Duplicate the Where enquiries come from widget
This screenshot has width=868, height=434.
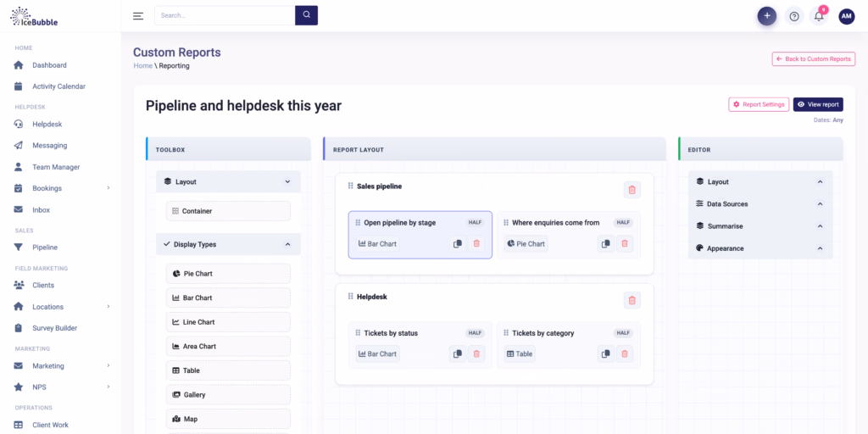[606, 243]
